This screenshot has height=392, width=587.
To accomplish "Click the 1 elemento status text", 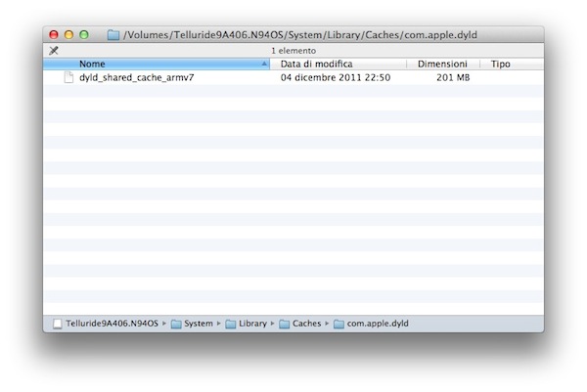I will 293,51.
